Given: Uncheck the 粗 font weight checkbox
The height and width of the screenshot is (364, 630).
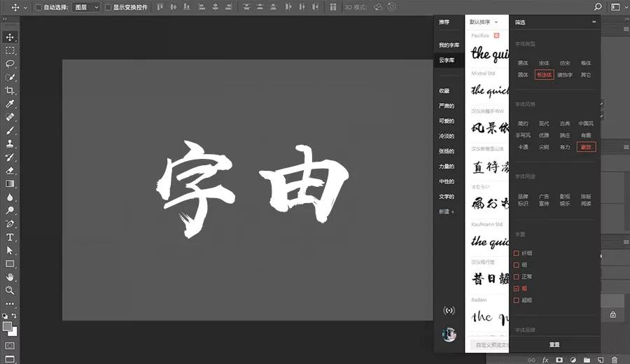Looking at the screenshot, I should 517,288.
